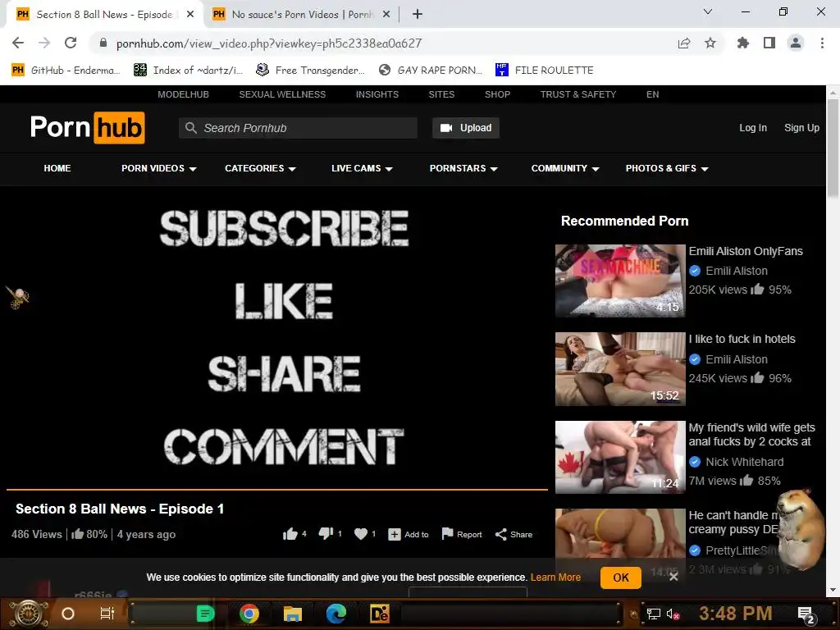
Task: Close the Section 8 Ball News tab
Action: (x=190, y=15)
